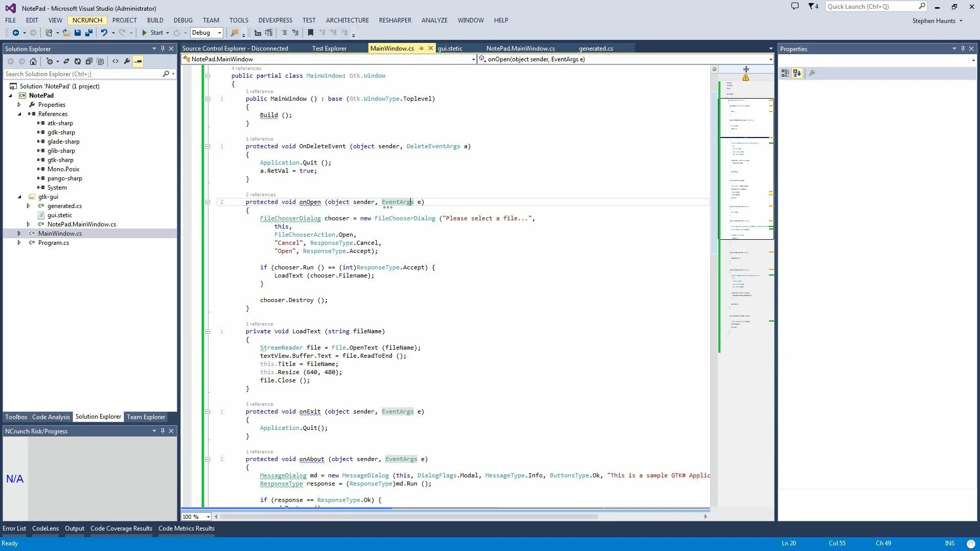Toggle auto-hide pin on the Properties panel
Screen dimensions: 980x551
pos(963,49)
